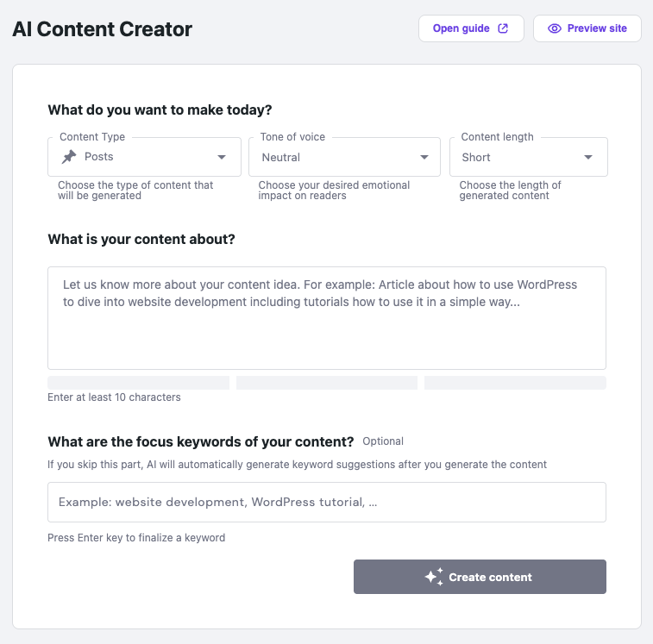This screenshot has width=653, height=644.
Task: Open the Tone of voice dropdown arrow
Action: tap(424, 157)
